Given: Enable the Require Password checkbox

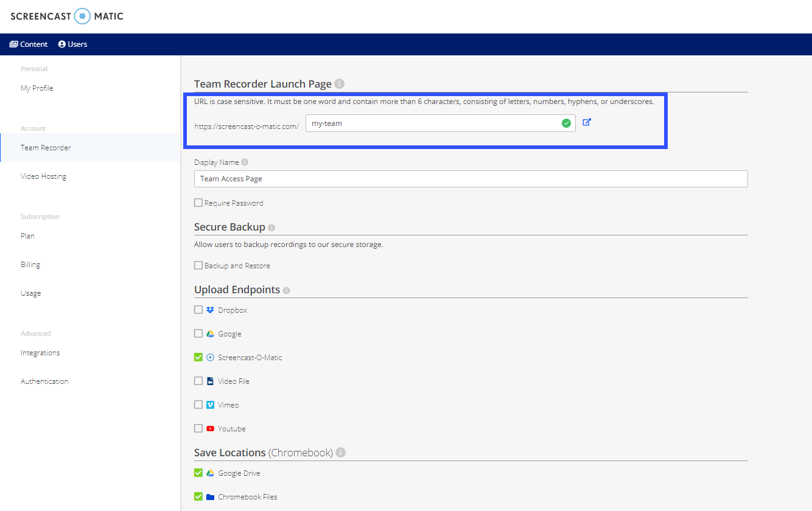Looking at the screenshot, I should click(198, 203).
